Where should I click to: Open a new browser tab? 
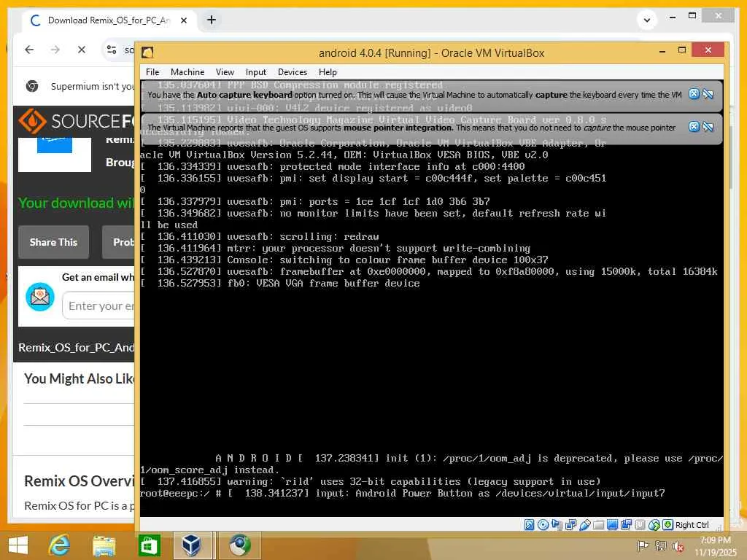[212, 20]
